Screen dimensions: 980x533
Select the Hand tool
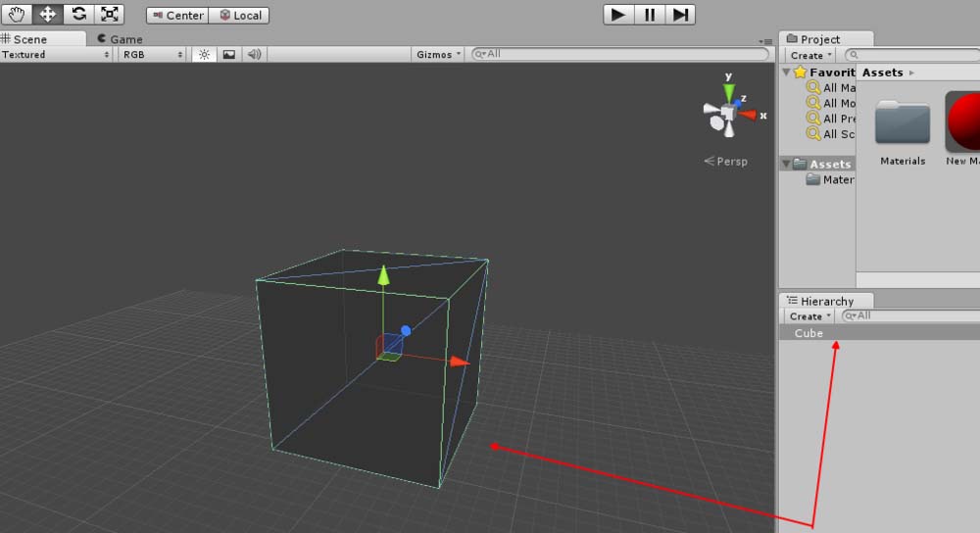17,15
